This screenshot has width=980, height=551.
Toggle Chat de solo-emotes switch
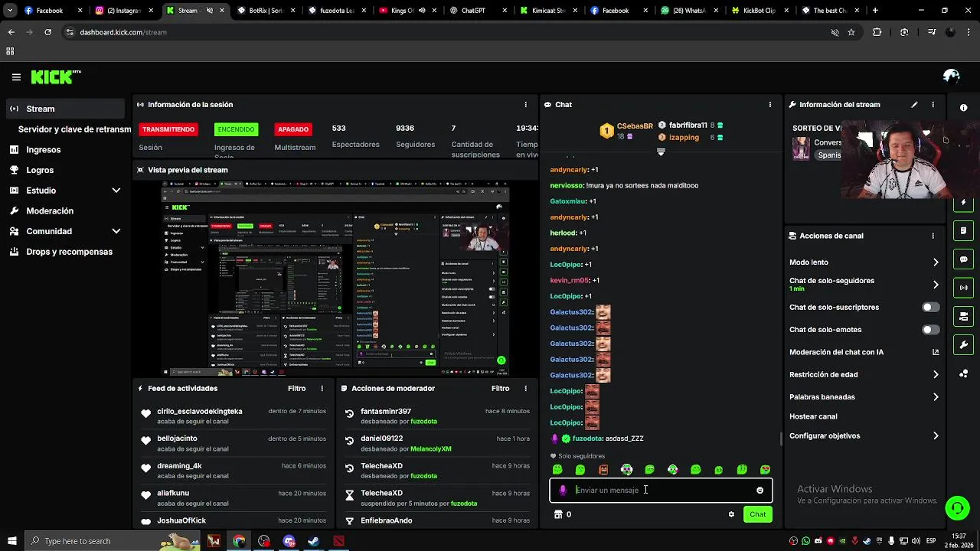coord(930,329)
